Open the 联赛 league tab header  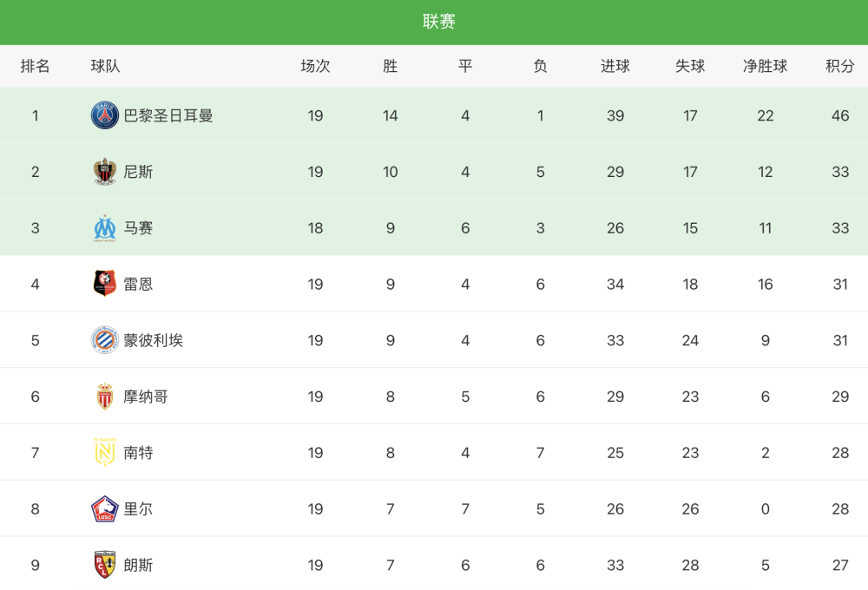coord(439,22)
